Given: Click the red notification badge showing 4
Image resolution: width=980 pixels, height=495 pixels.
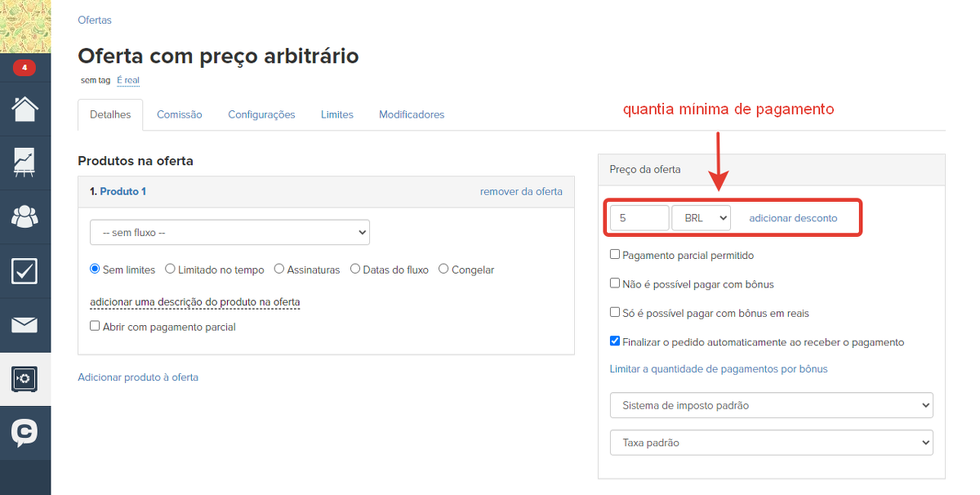Looking at the screenshot, I should [24, 68].
